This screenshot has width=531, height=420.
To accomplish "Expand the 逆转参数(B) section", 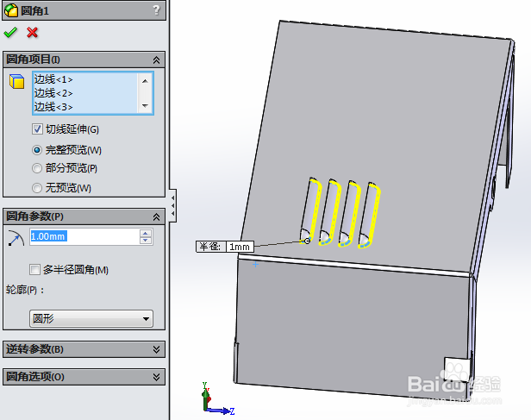I will click(156, 349).
